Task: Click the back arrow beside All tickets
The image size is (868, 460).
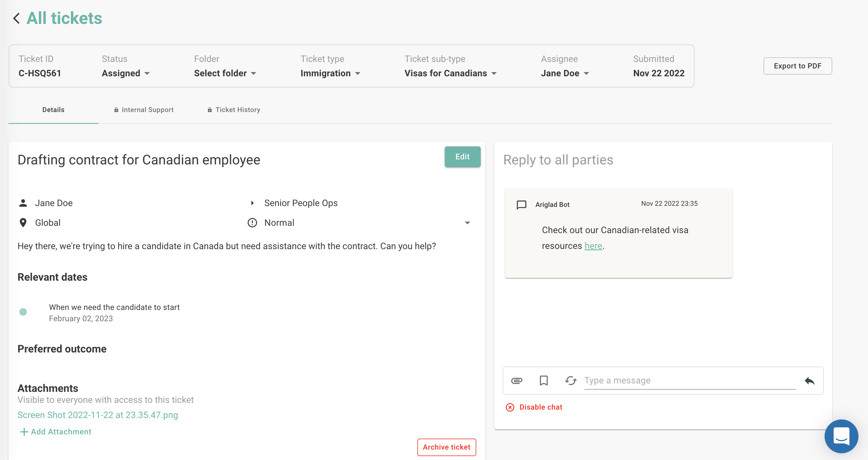Action: 16,18
